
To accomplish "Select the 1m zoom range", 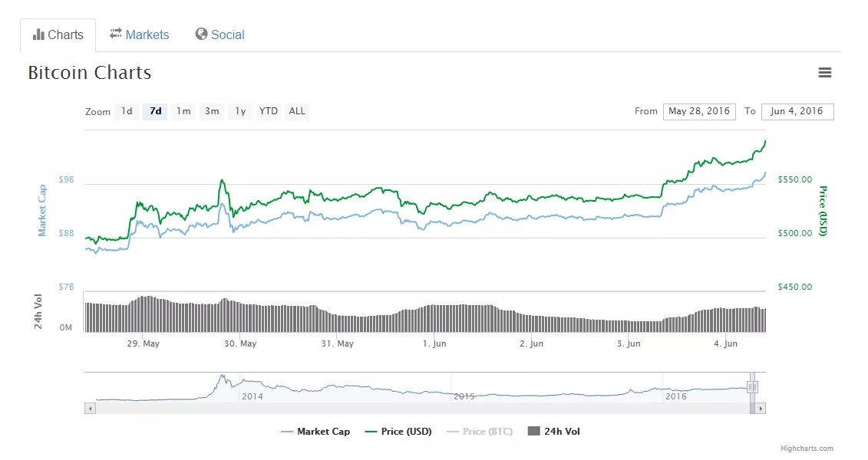I will pyautogui.click(x=183, y=111).
